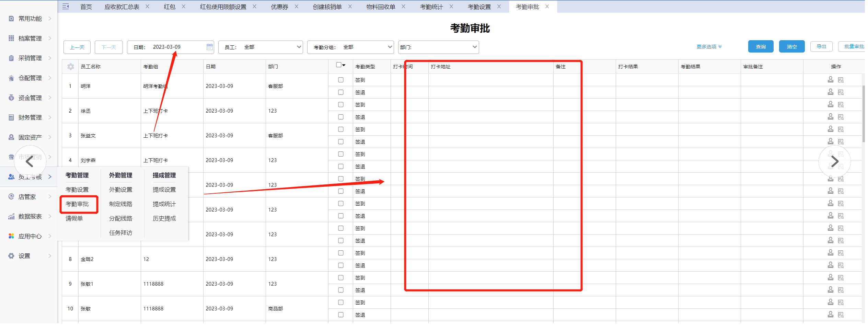The width and height of the screenshot is (868, 330).
Task: Close the 考勤统计 tab
Action: click(451, 7)
